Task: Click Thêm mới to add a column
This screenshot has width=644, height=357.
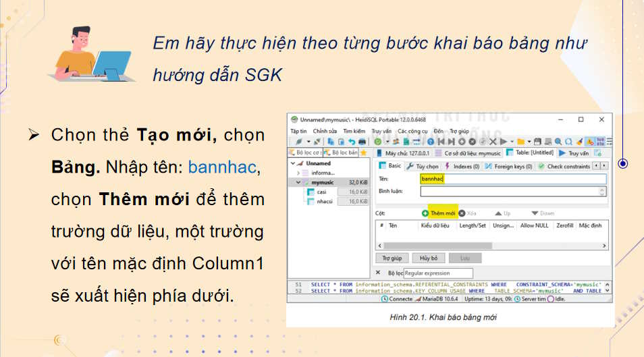Action: click(442, 213)
